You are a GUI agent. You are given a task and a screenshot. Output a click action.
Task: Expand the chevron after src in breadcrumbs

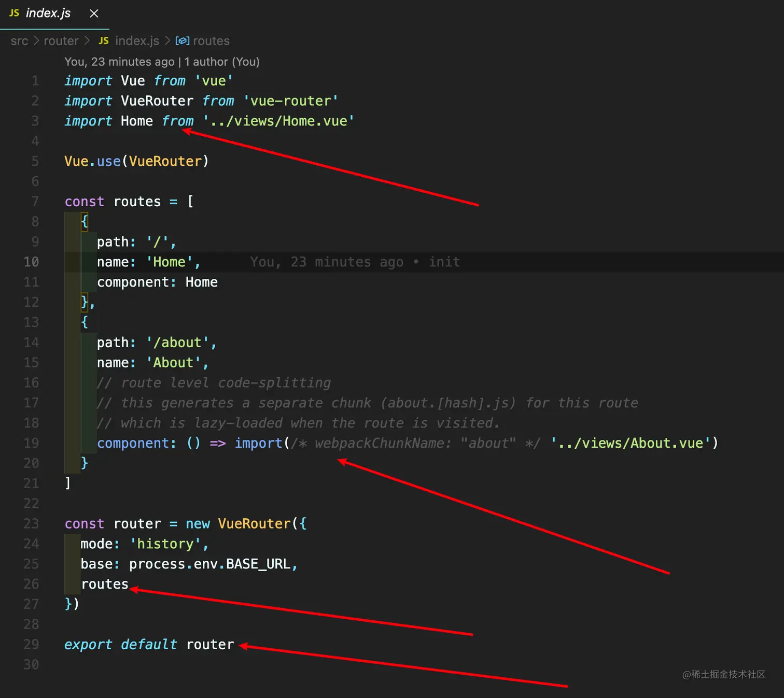coord(36,41)
